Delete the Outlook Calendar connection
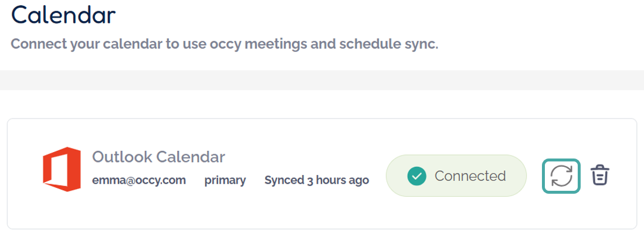 [x=600, y=176]
